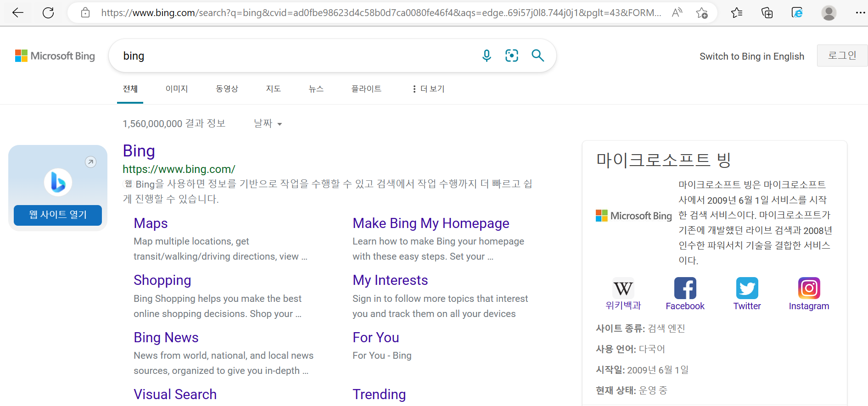Open the Make Bing My Homepage link
Screen dimensions: 868x406
coord(431,223)
